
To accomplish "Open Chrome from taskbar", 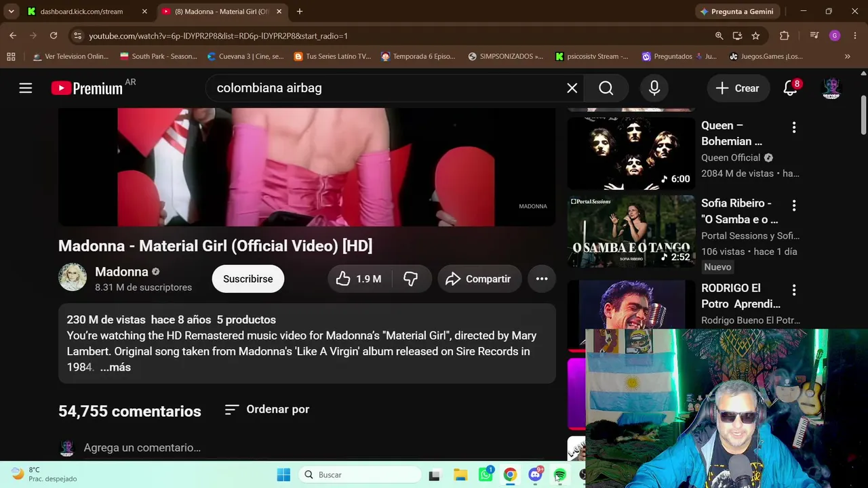I will click(510, 474).
